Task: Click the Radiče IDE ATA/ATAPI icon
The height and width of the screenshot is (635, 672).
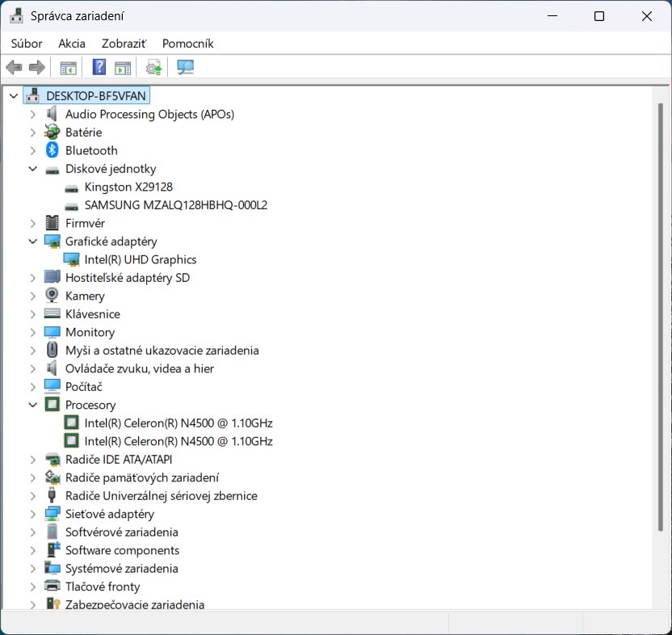Action: tap(52, 459)
